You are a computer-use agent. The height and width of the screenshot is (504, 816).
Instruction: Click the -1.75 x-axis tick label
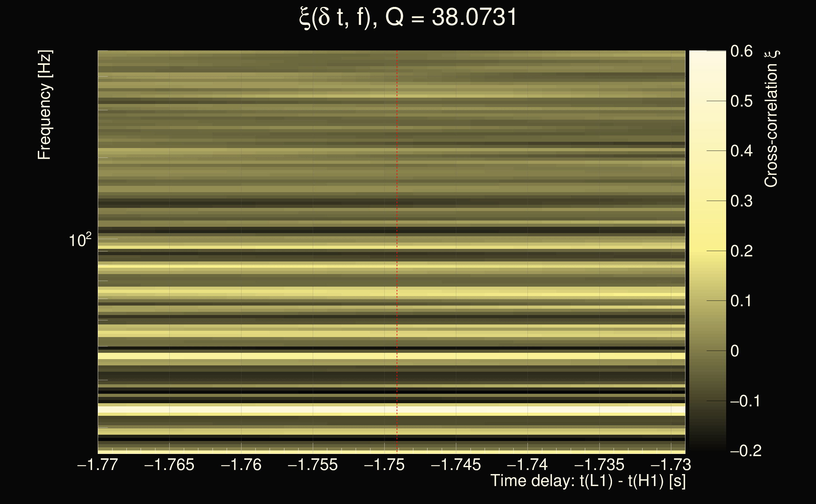click(x=384, y=465)
